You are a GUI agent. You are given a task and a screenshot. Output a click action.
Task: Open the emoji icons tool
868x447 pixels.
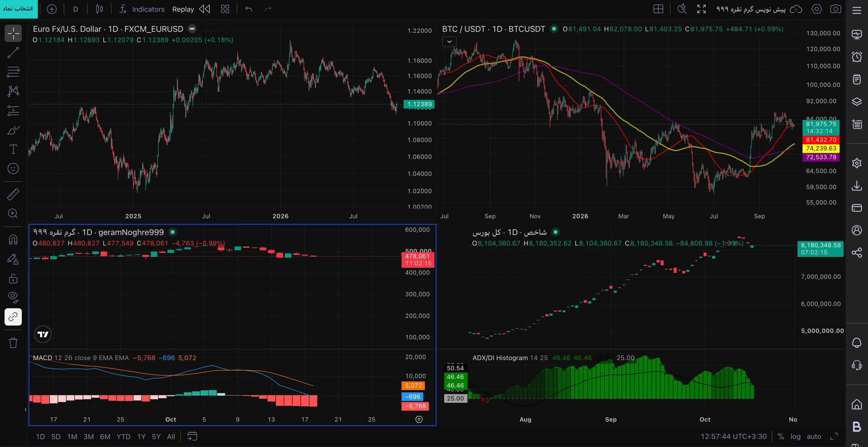[13, 169]
